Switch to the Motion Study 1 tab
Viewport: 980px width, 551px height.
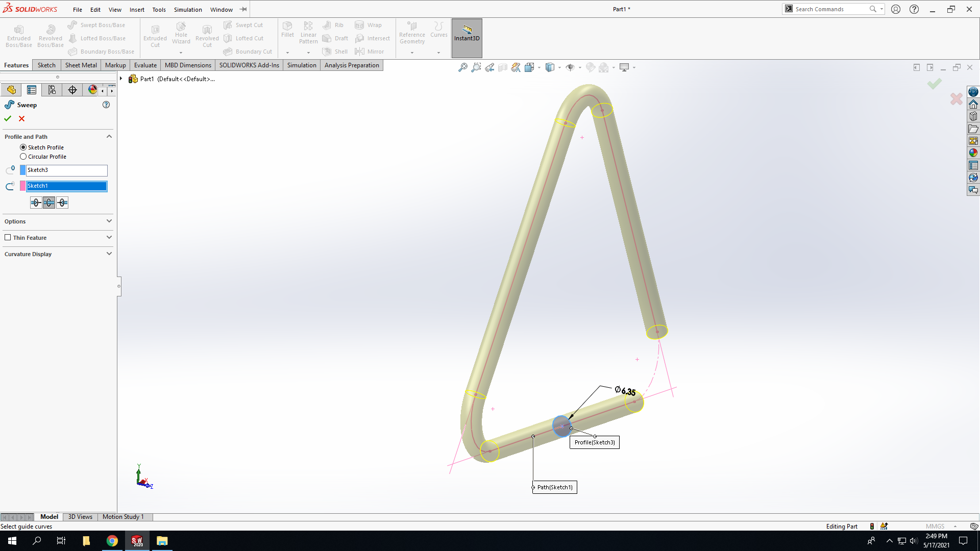(123, 517)
